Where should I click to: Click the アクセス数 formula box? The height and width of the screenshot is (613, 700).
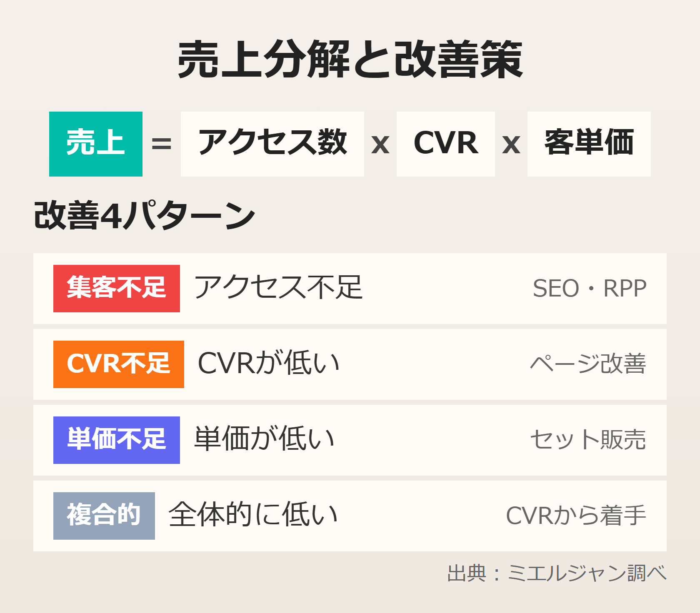[x=272, y=144]
